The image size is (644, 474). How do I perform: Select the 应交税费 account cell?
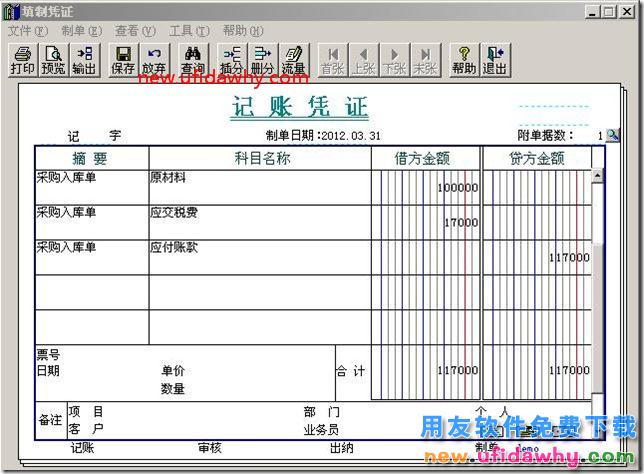[260, 222]
